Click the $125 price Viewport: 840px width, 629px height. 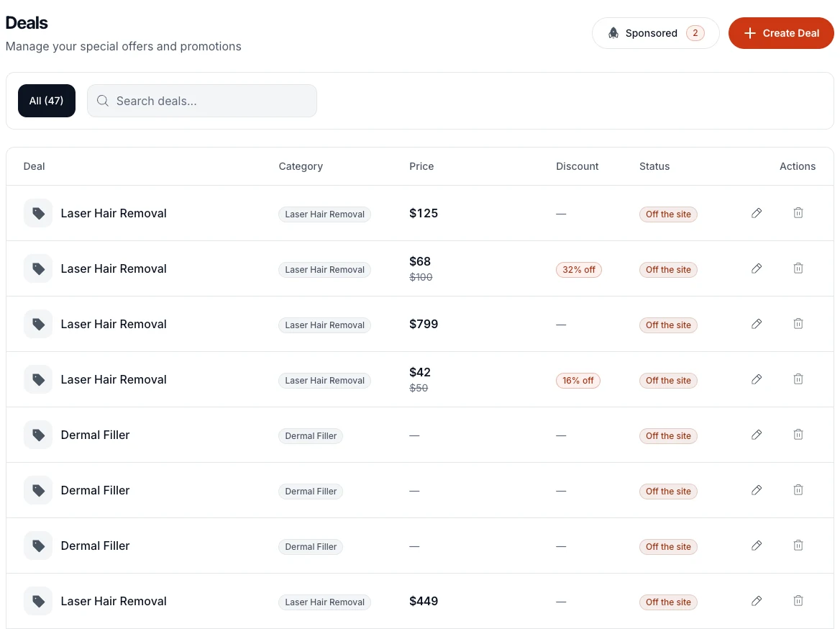[x=424, y=214]
